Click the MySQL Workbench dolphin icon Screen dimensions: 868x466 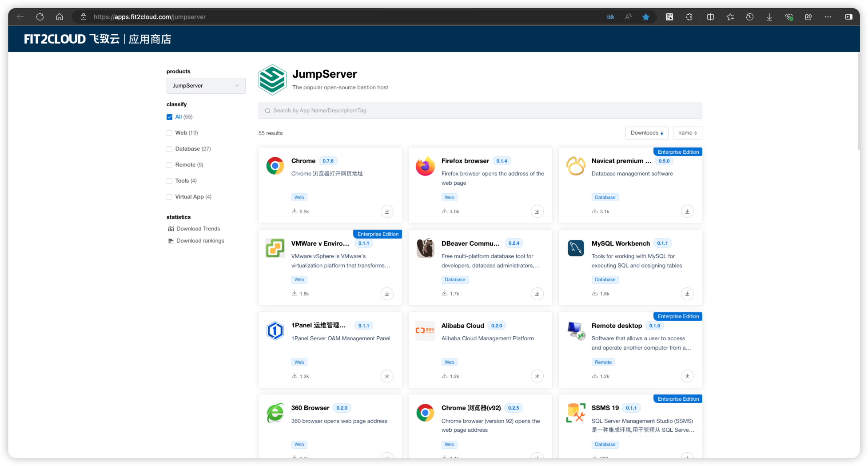(x=576, y=248)
